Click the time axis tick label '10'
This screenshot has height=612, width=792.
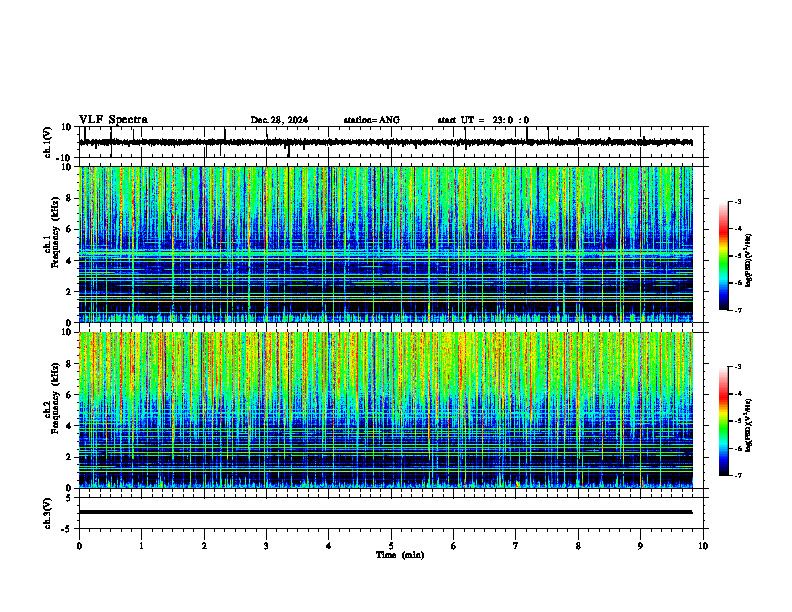click(703, 546)
